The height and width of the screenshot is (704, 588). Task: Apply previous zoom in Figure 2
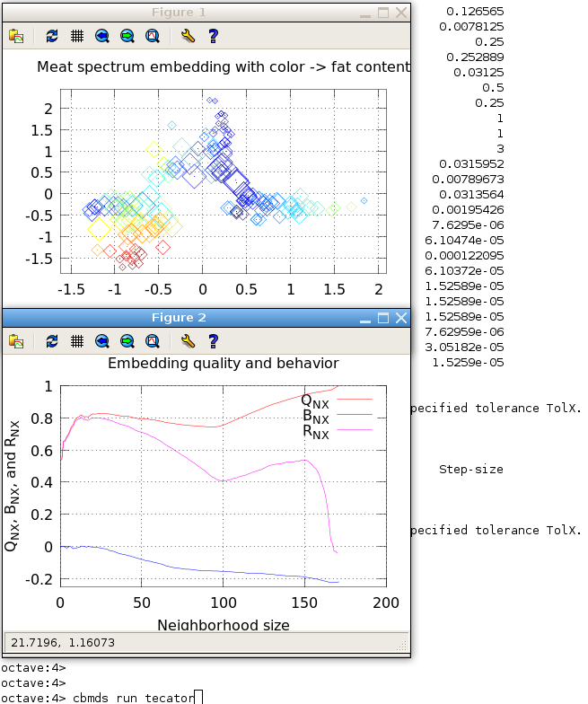pos(102,340)
